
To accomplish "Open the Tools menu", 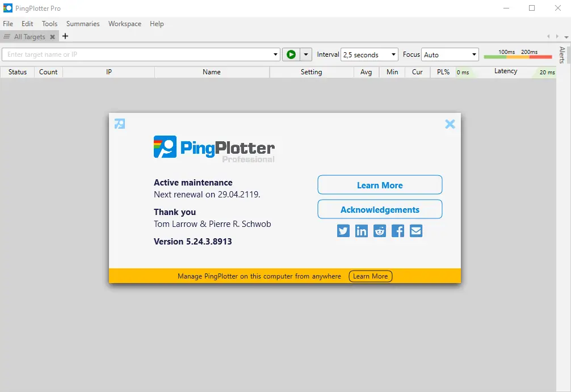I will pyautogui.click(x=49, y=24).
